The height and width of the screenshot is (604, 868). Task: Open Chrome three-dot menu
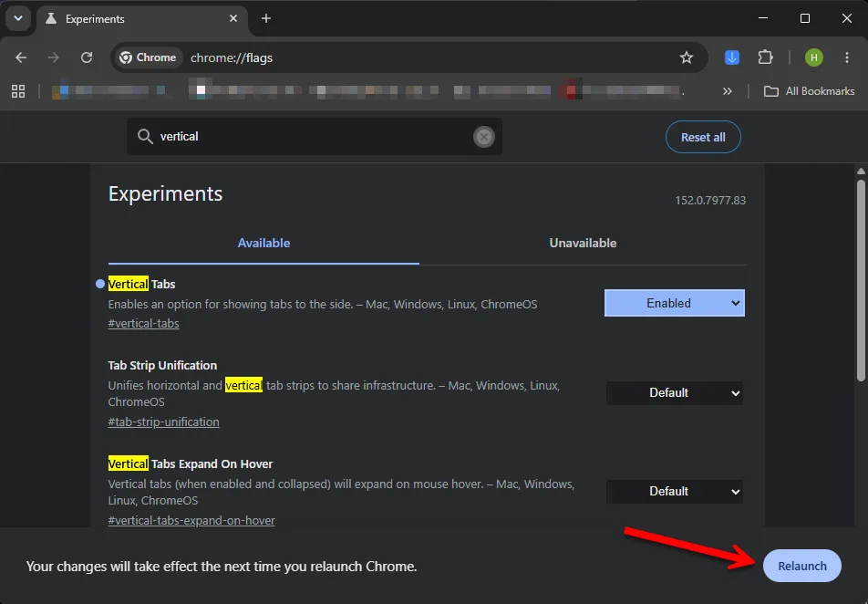(x=847, y=57)
